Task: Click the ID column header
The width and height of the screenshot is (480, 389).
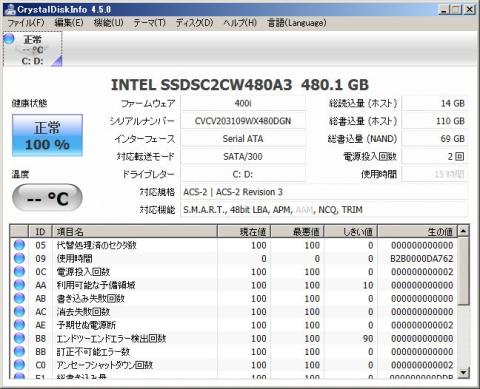Action: 40,231
